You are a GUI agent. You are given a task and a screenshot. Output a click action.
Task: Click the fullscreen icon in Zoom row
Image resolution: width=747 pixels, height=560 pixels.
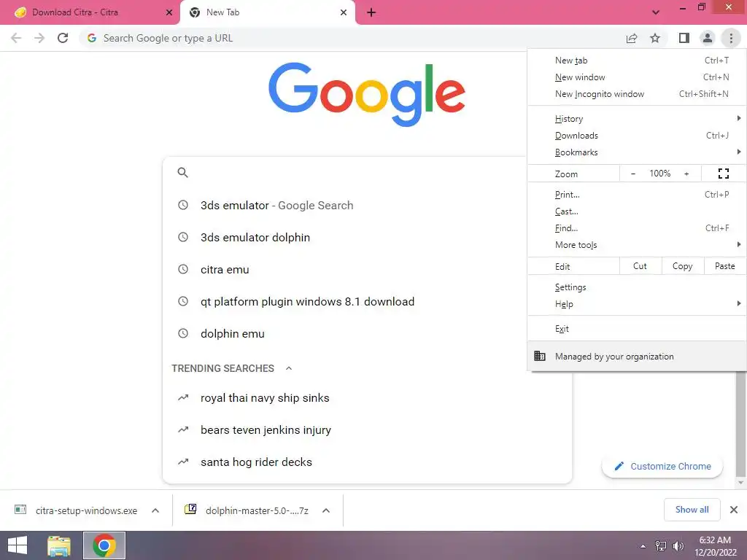tap(723, 174)
